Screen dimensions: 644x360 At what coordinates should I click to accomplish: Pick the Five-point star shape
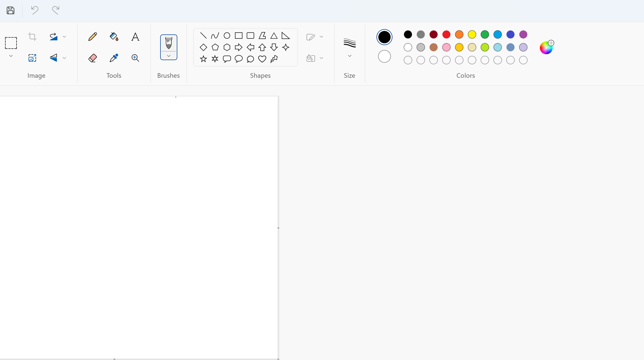[x=203, y=59]
